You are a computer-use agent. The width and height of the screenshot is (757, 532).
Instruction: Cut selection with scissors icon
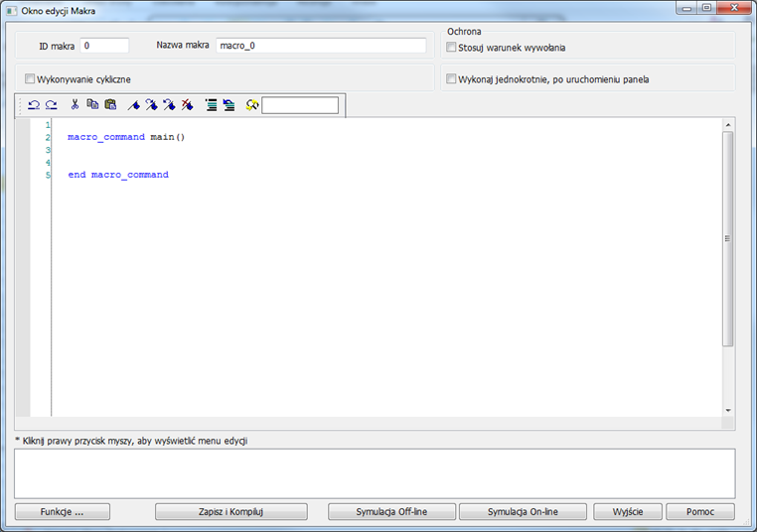click(75, 104)
